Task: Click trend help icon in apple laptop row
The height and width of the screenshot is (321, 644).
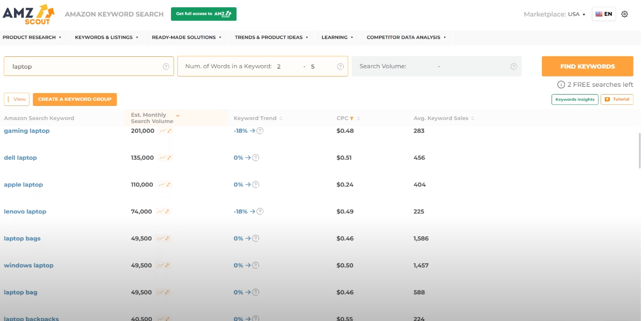Action: (256, 185)
